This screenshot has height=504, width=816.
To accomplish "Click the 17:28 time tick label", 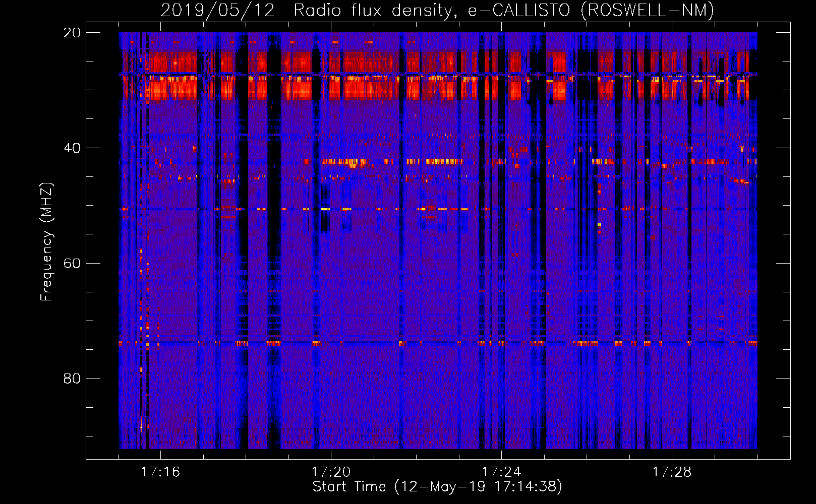I will 672,472.
